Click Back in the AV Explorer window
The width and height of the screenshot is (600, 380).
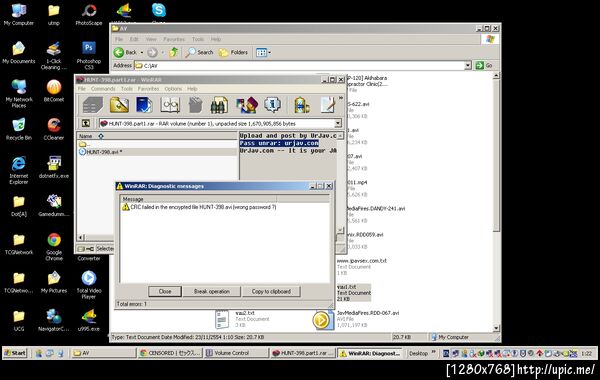tap(126, 52)
